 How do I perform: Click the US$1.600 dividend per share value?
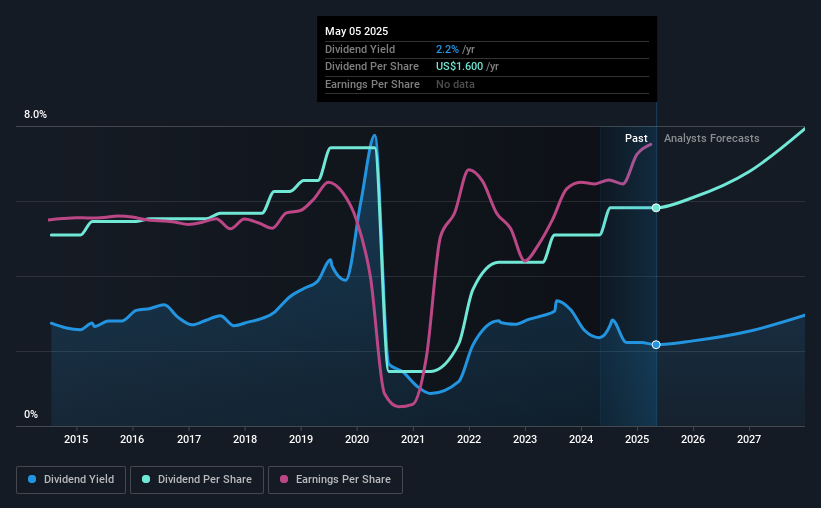459,67
